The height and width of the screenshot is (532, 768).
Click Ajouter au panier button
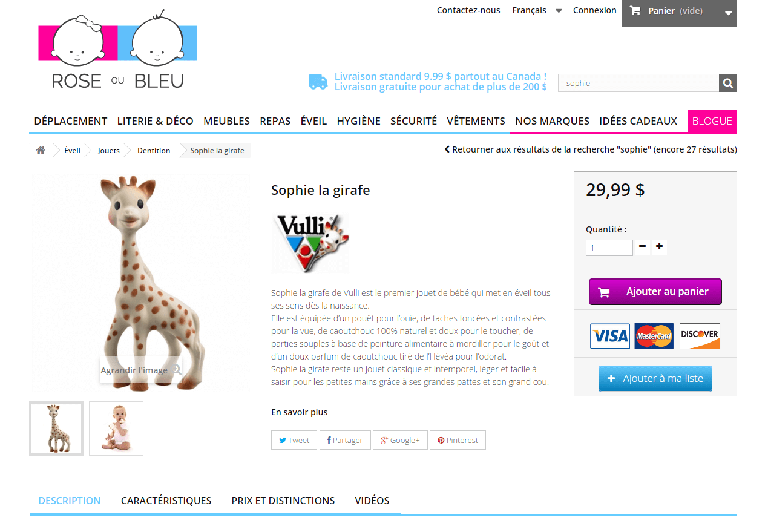coord(655,292)
